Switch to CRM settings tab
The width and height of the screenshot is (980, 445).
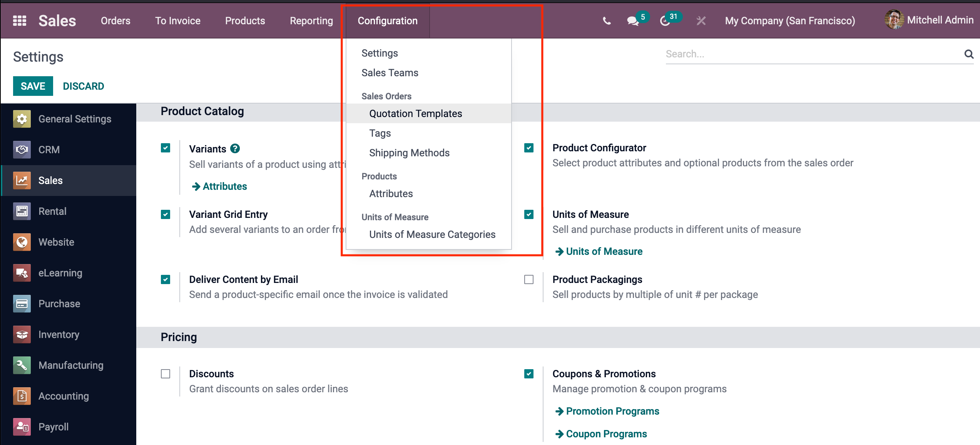point(49,150)
